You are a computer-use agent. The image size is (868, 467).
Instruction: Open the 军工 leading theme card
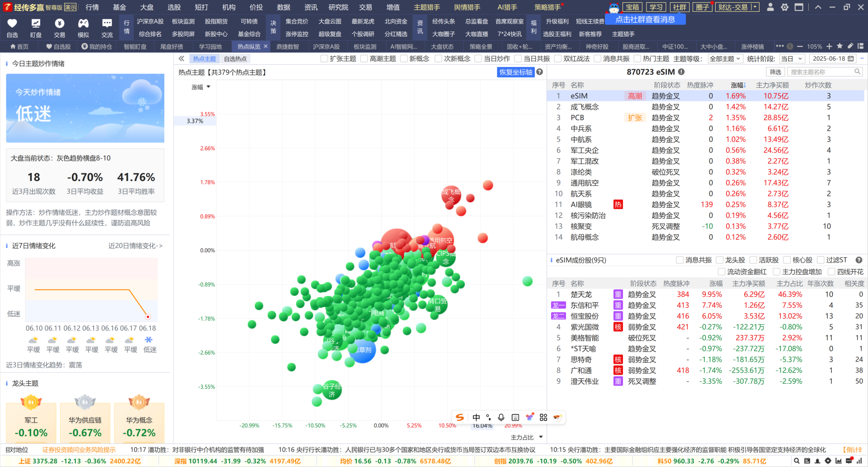[31, 423]
